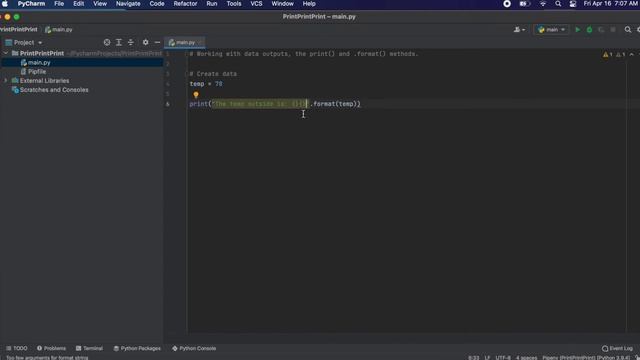Collapse the PrintPrintPrint project folder
640x360 pixels.
point(6,53)
